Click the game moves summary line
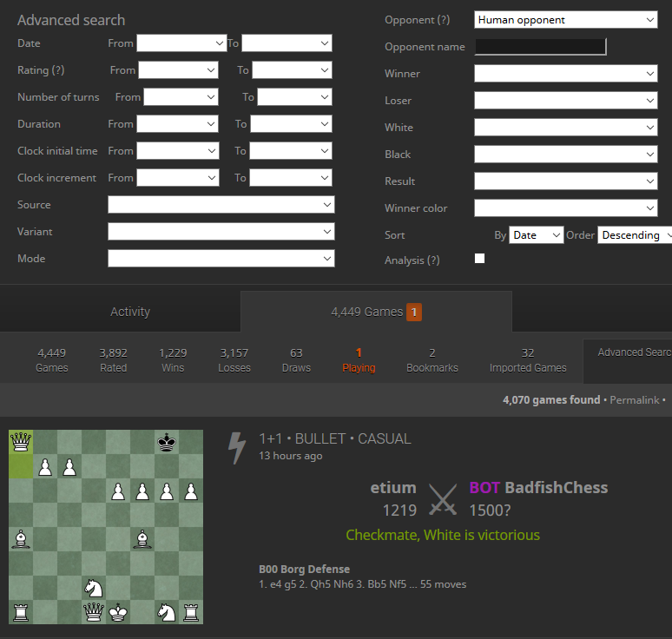This screenshot has width=672, height=639. (x=363, y=584)
